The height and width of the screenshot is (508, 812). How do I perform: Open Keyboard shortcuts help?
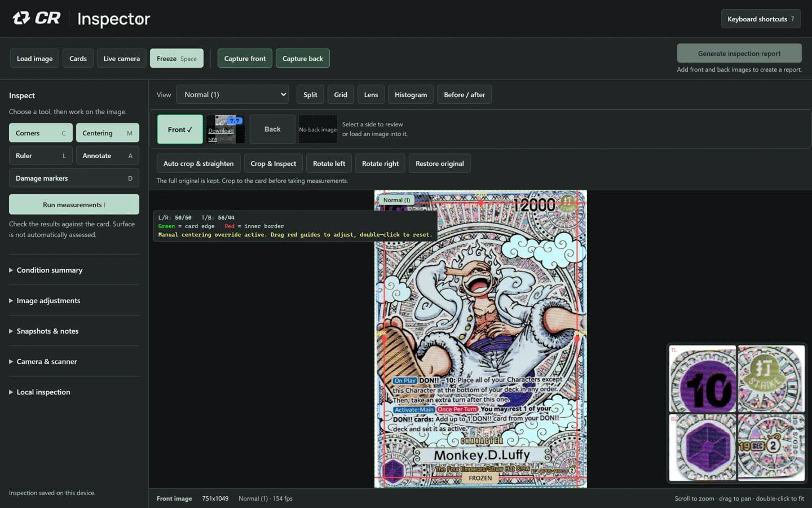[761, 19]
